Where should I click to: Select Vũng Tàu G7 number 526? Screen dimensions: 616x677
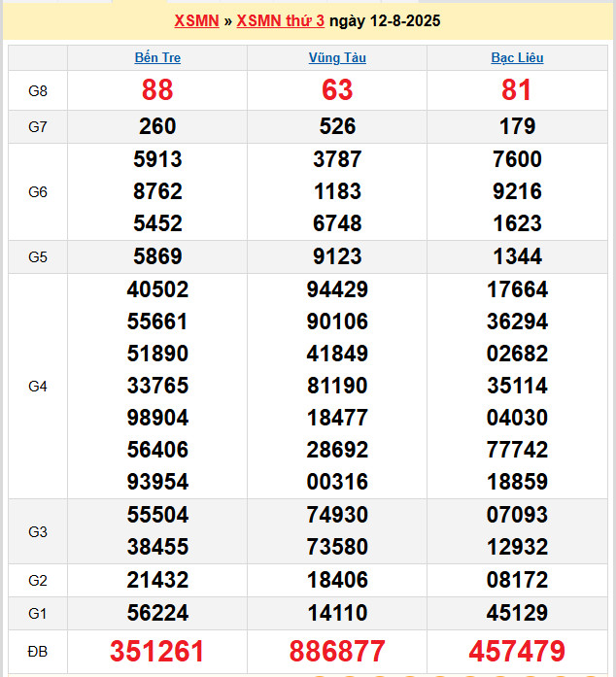[337, 126]
